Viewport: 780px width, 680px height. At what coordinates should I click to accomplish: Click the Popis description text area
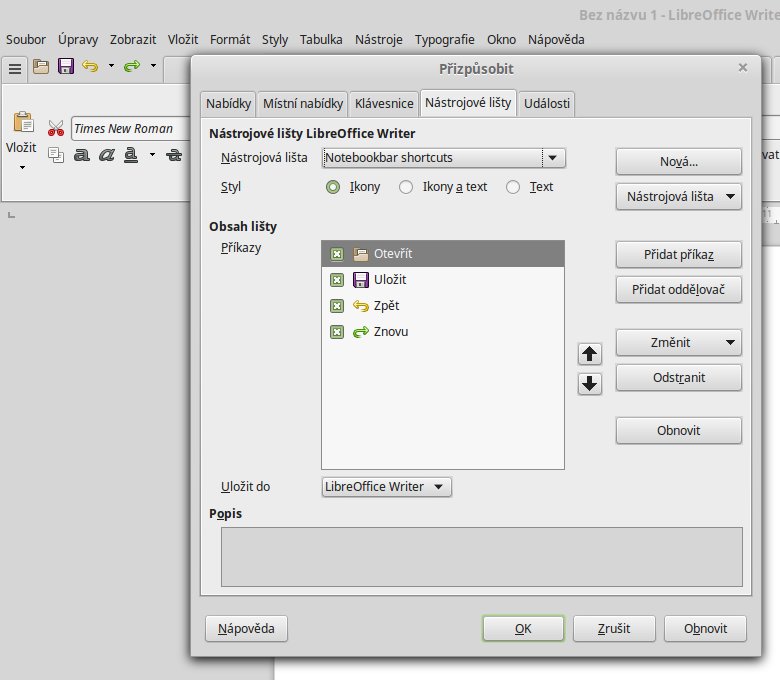[482, 557]
